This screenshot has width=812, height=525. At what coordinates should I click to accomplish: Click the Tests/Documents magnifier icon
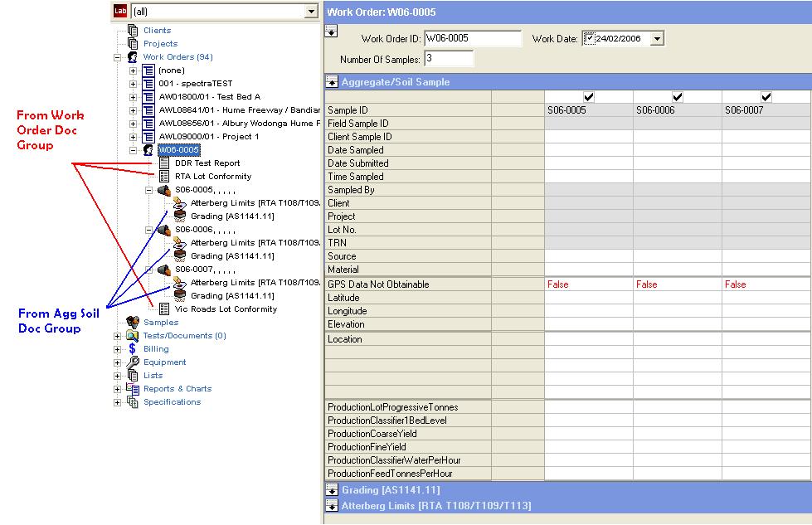[133, 336]
